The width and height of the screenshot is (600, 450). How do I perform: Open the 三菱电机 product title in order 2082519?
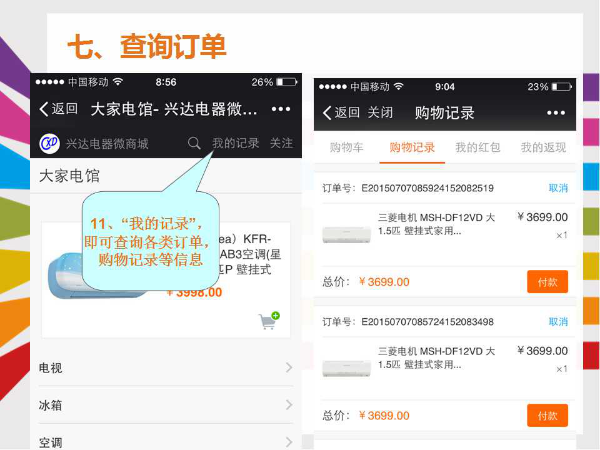(x=437, y=224)
